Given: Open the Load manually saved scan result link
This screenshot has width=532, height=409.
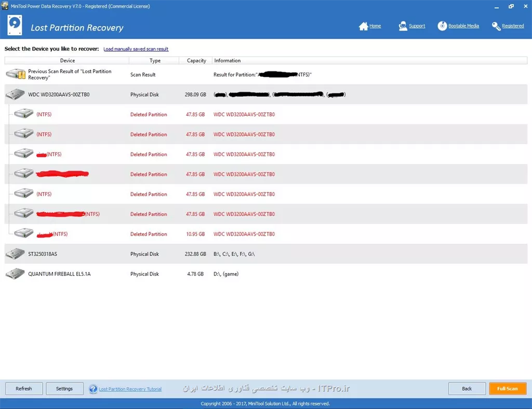Looking at the screenshot, I should (x=136, y=49).
